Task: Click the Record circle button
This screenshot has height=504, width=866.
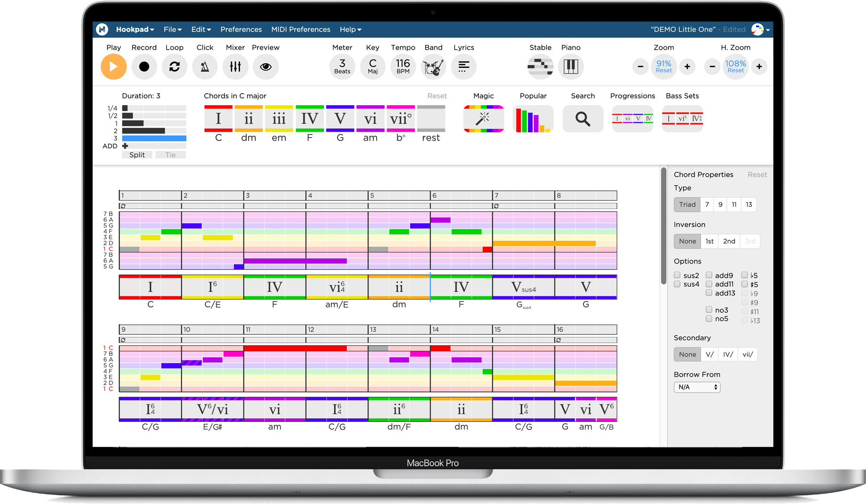Action: point(144,67)
